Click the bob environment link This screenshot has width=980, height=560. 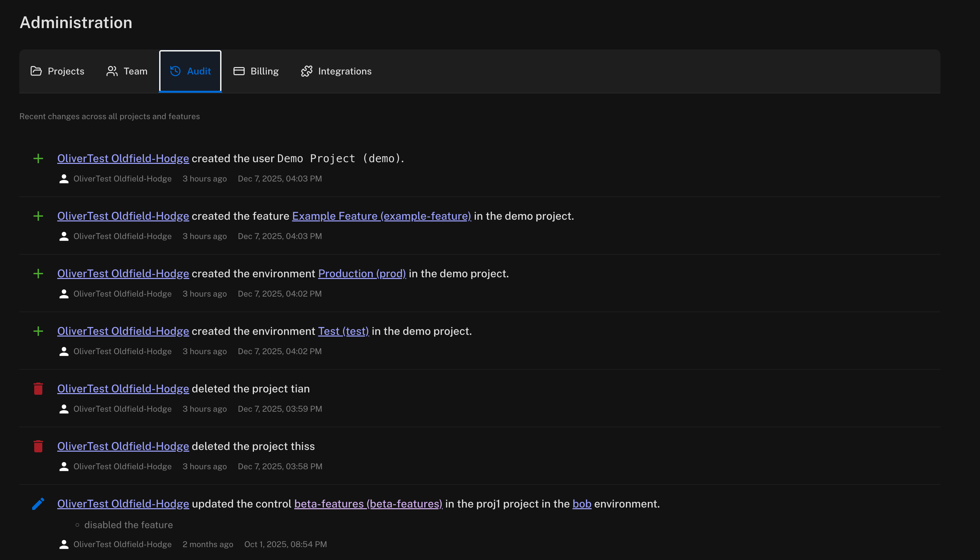pyautogui.click(x=581, y=504)
